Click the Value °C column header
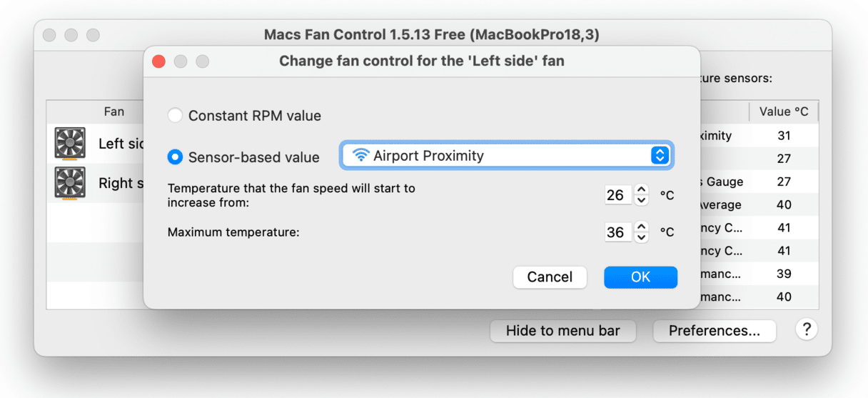The height and width of the screenshot is (398, 868). [783, 111]
